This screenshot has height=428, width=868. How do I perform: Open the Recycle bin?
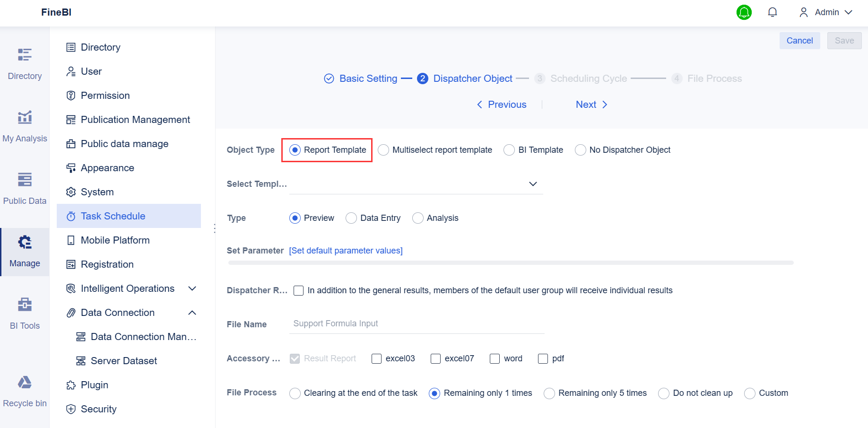click(x=25, y=390)
